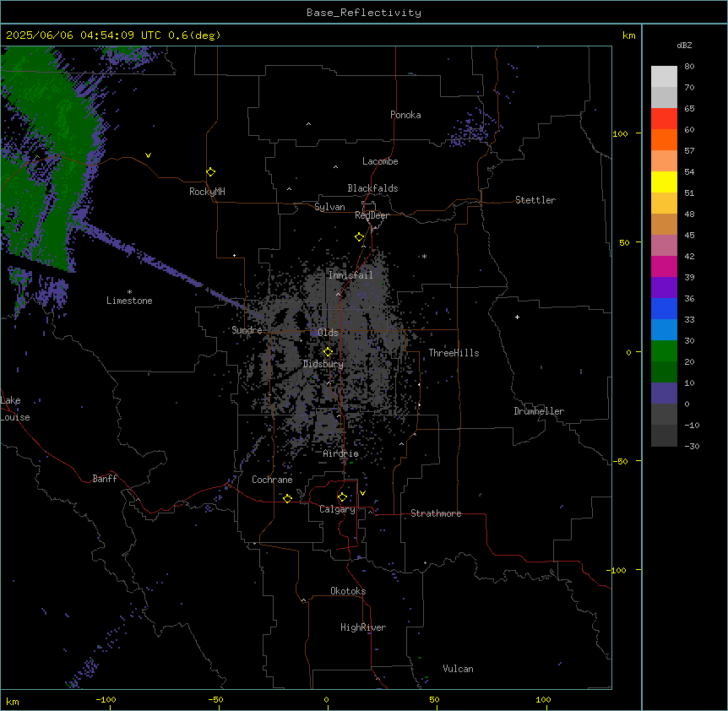Click the yellow V marker northeast of Calgary
The width and height of the screenshot is (728, 711).
(x=362, y=493)
